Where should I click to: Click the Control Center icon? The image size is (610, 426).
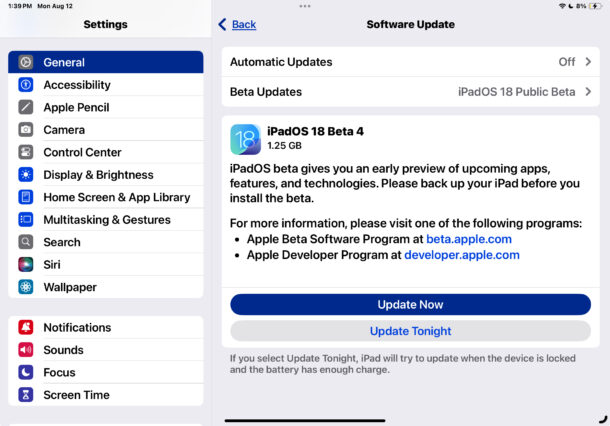click(26, 152)
